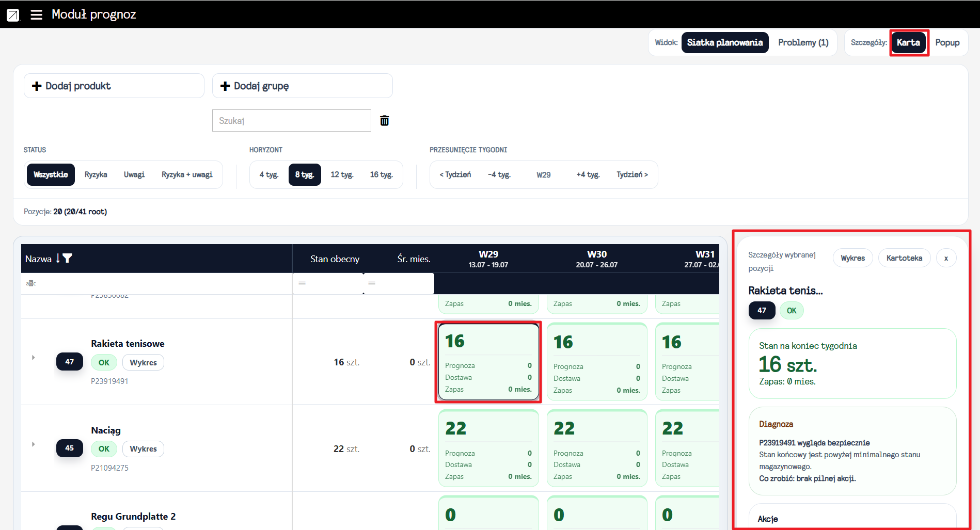Focus the Szukaj search field

292,120
